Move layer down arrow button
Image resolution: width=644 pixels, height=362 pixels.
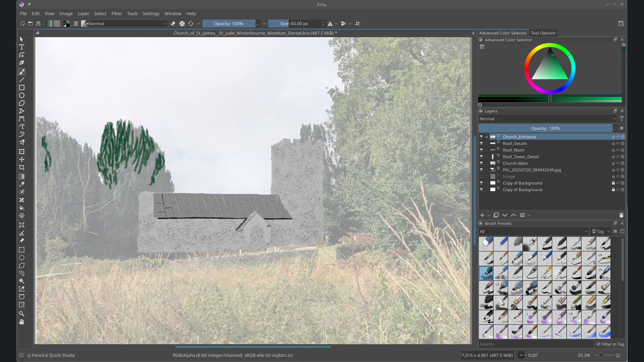pos(505,215)
